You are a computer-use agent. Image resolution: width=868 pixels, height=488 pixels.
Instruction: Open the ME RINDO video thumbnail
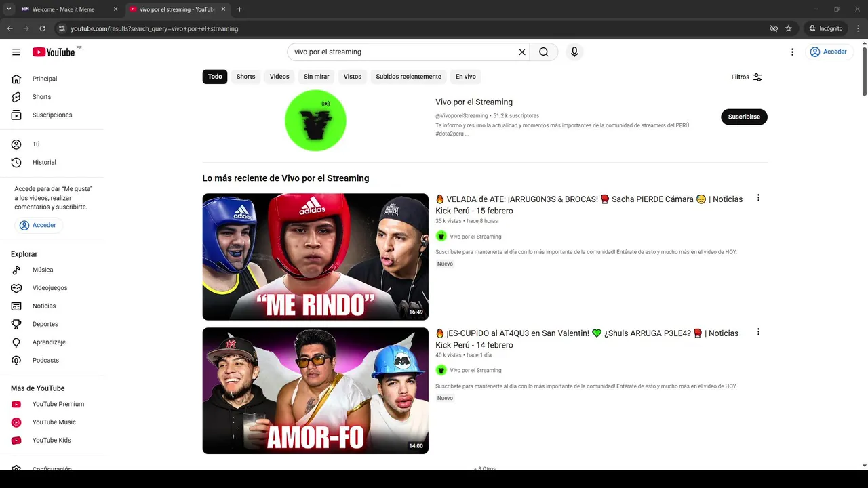click(x=315, y=257)
